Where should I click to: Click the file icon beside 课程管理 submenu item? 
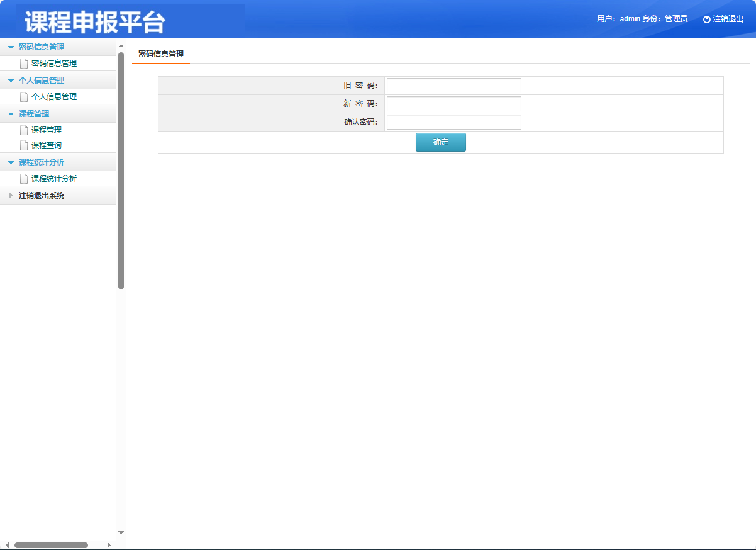(23, 130)
